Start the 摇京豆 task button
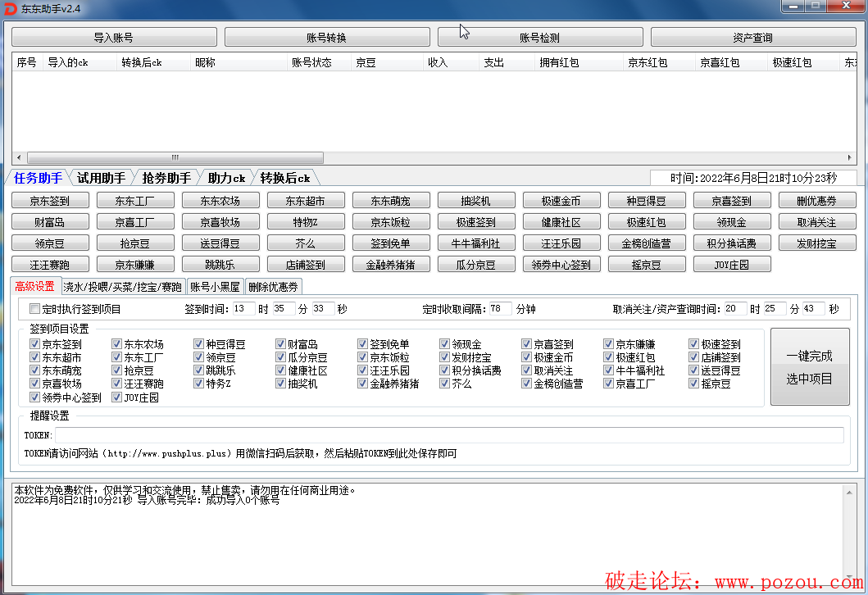Image resolution: width=868 pixels, height=595 pixels. click(x=647, y=265)
